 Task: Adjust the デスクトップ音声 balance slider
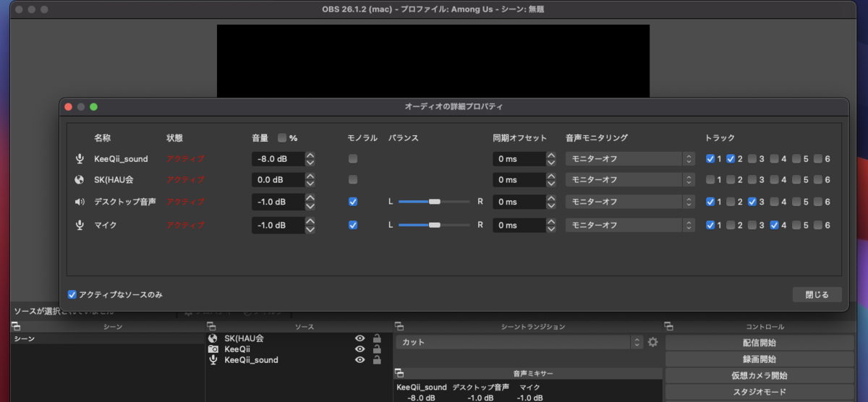pos(434,202)
